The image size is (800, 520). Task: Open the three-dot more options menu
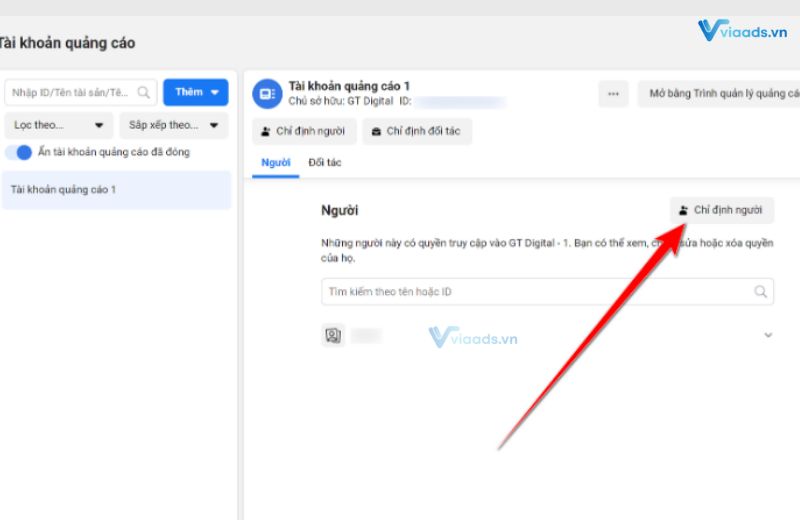click(613, 94)
